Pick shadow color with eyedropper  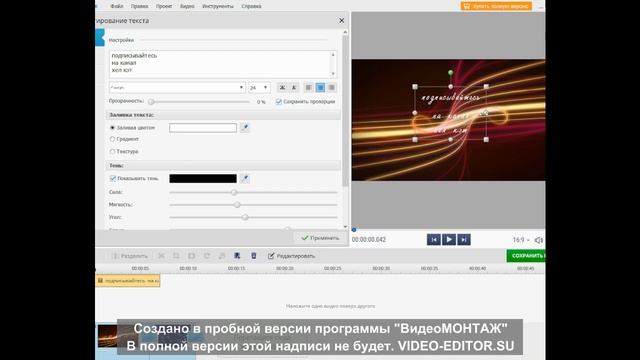245,178
